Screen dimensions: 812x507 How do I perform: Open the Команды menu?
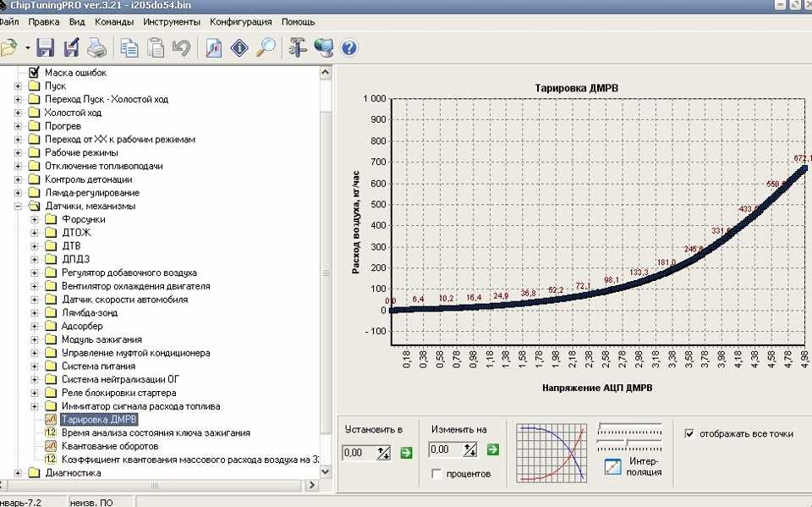pos(114,22)
